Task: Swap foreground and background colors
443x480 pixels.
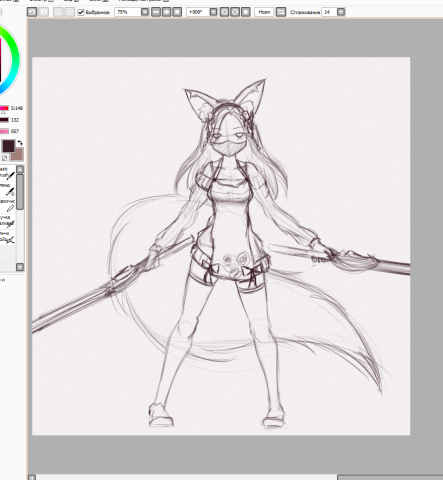Action: (20, 143)
